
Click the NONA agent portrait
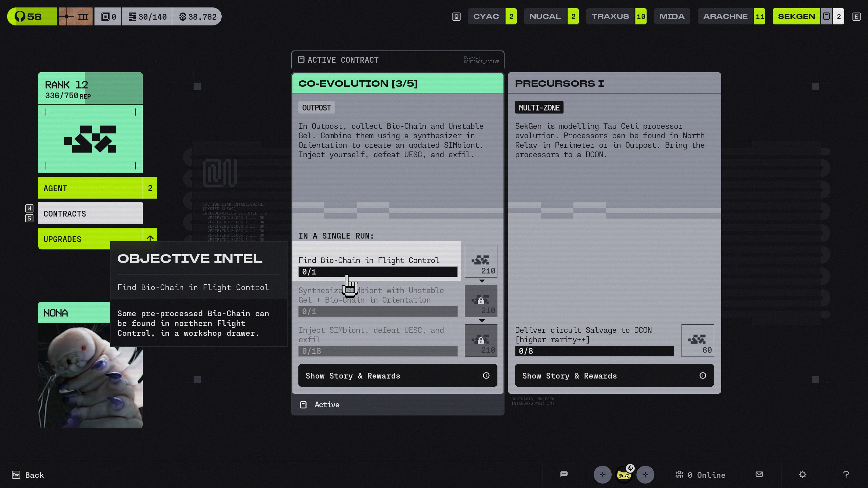[x=90, y=375]
